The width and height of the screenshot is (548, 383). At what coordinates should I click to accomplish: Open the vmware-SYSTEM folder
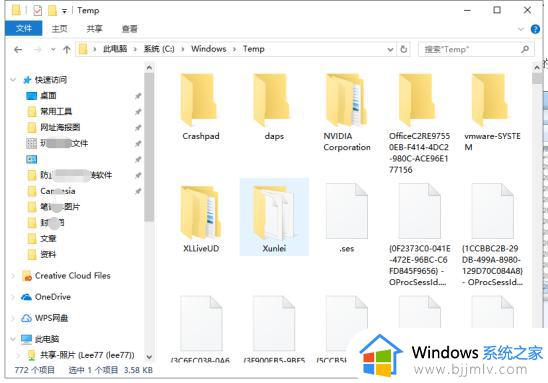click(x=492, y=112)
